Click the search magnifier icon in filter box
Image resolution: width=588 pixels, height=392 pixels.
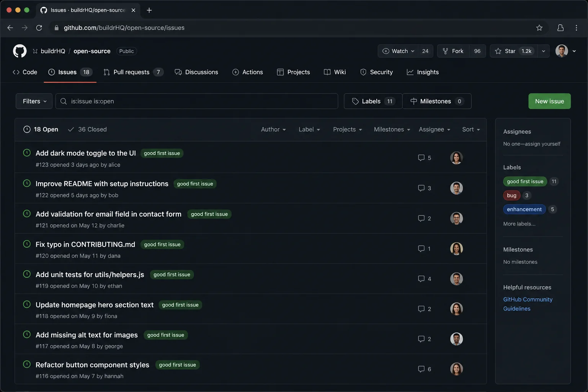64,101
